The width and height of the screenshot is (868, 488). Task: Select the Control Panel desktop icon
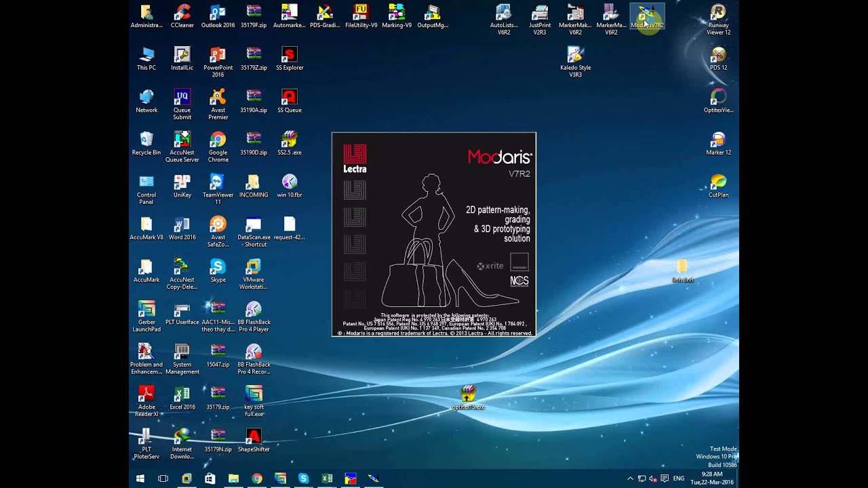[x=146, y=189]
